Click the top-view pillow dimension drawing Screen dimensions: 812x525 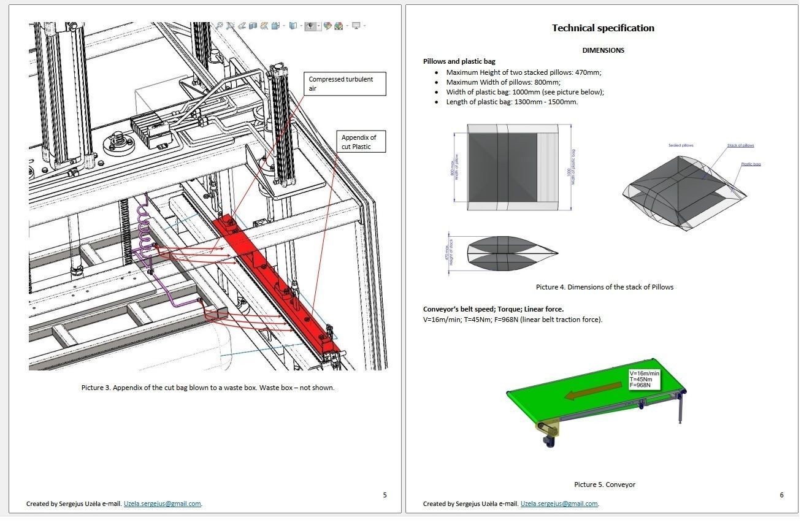(513, 167)
